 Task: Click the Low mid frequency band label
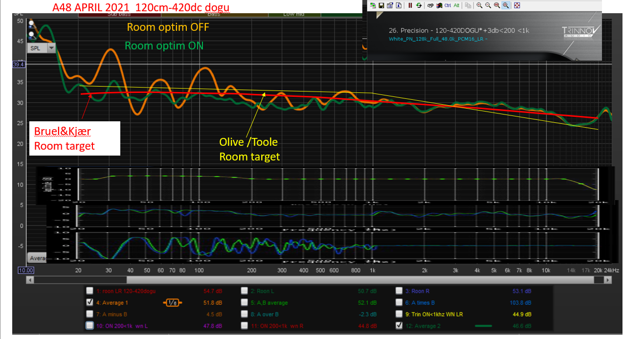point(293,15)
